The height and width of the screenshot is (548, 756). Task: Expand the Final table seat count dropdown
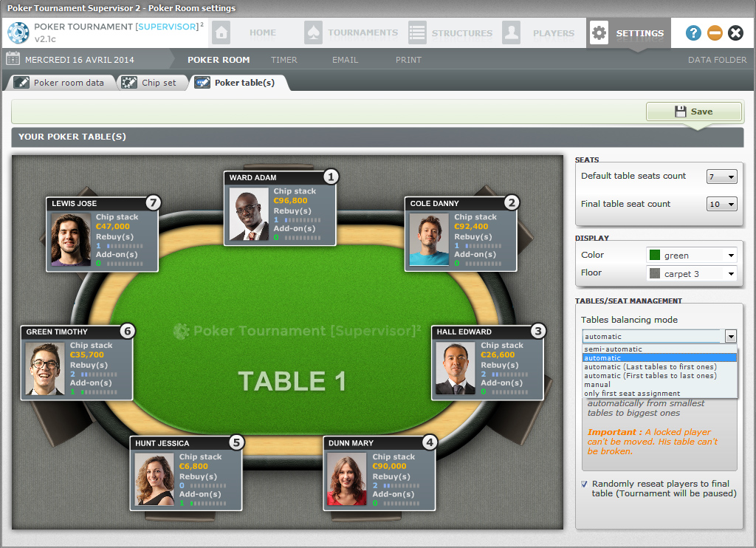pos(721,205)
